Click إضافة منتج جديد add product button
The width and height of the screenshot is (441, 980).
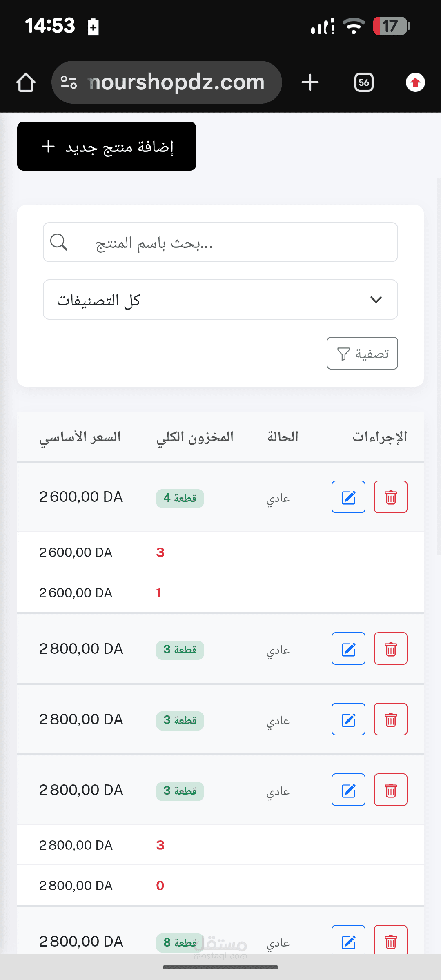[x=107, y=146]
